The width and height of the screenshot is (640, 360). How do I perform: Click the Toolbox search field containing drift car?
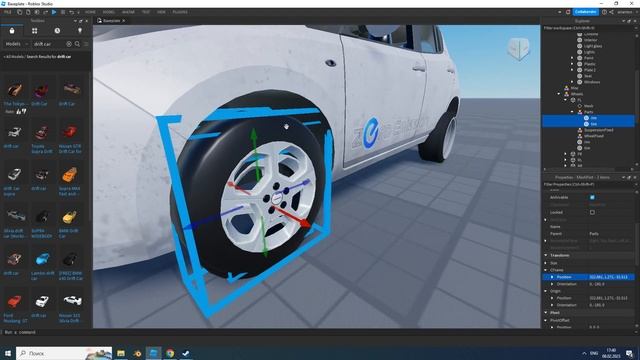tap(48, 44)
